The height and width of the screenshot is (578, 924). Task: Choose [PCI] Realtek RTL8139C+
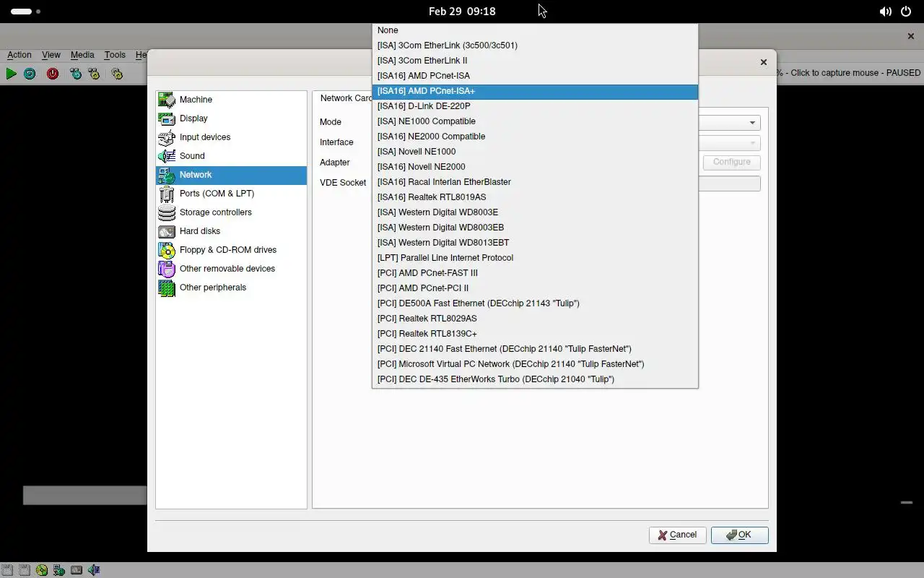(x=535, y=334)
